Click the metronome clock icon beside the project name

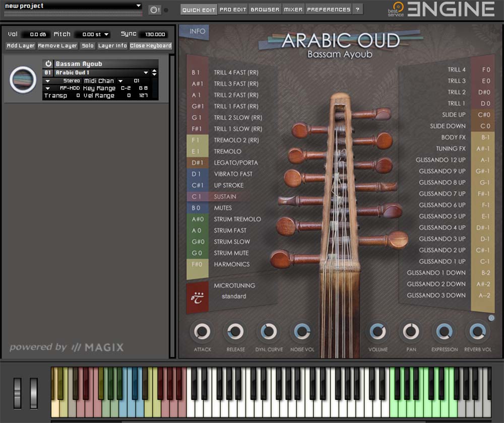point(154,9)
